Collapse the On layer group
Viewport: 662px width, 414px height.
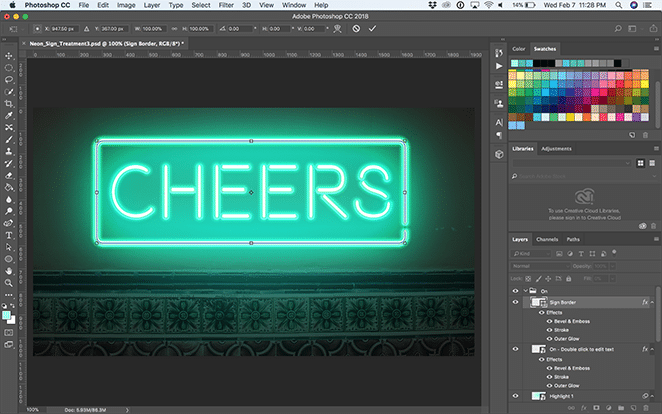(x=526, y=290)
